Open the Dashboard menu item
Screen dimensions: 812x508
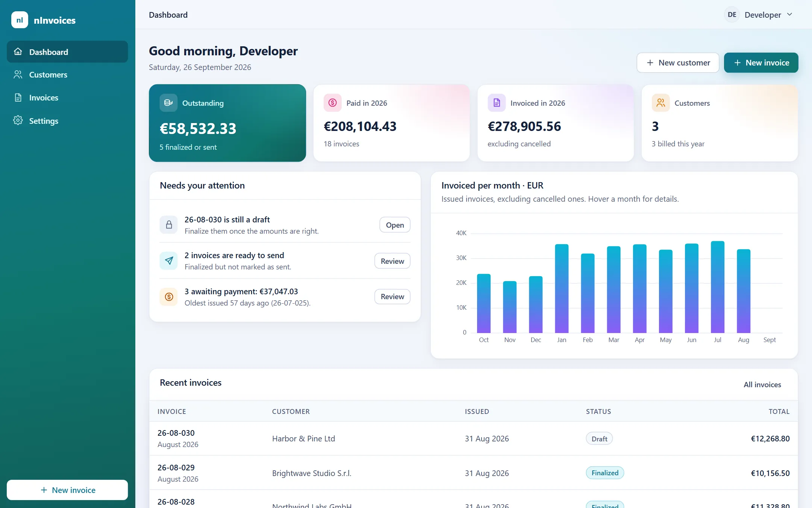[67, 52]
